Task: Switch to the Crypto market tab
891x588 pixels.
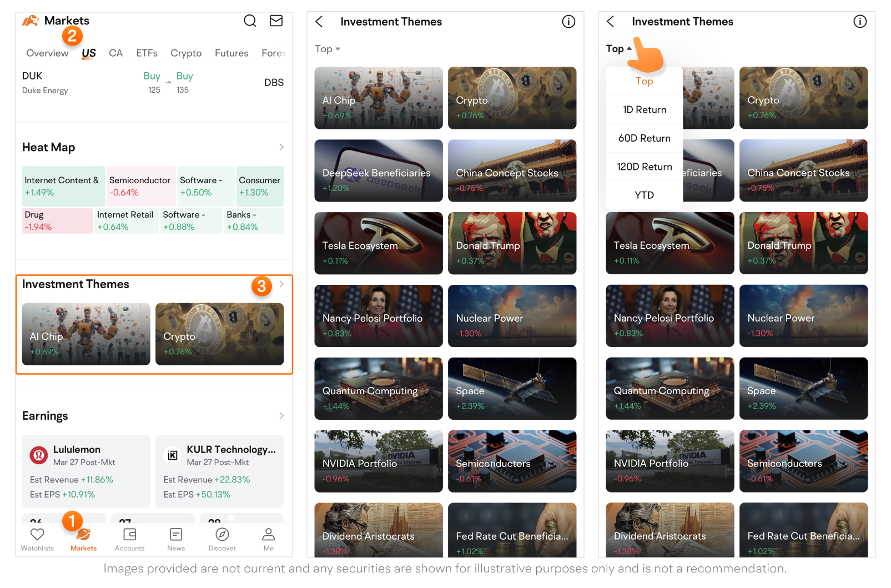Action: pos(186,53)
